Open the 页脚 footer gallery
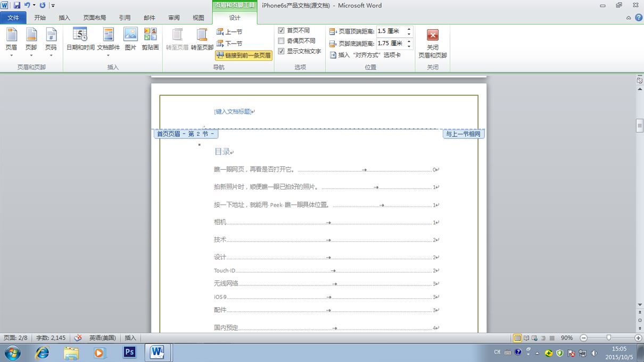644x362 pixels. click(x=31, y=42)
